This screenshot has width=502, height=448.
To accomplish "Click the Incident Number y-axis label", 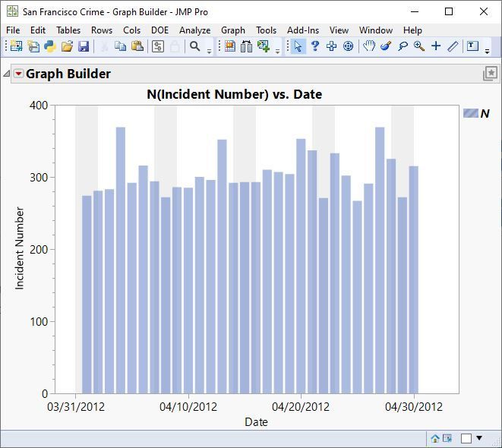I will coord(19,248).
